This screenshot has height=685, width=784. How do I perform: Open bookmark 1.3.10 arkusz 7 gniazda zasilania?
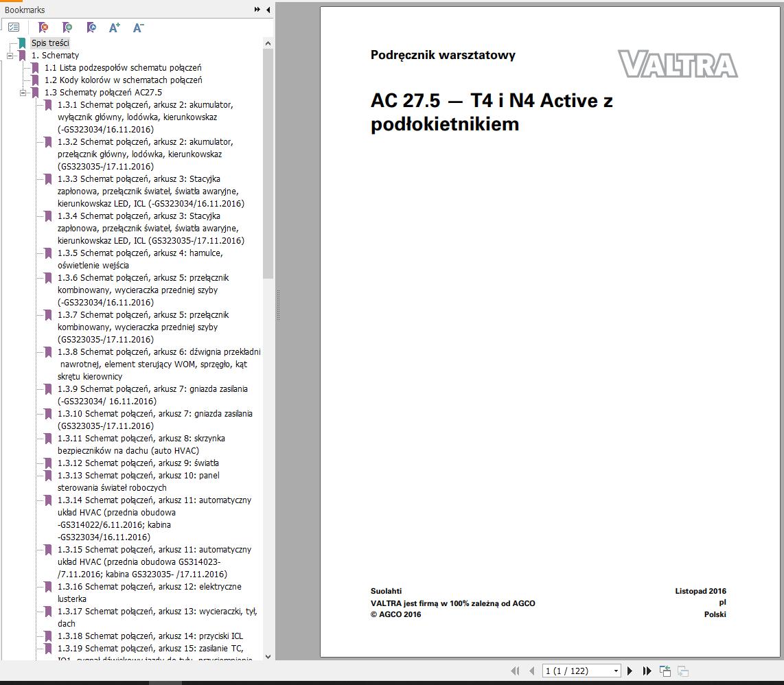click(155, 419)
